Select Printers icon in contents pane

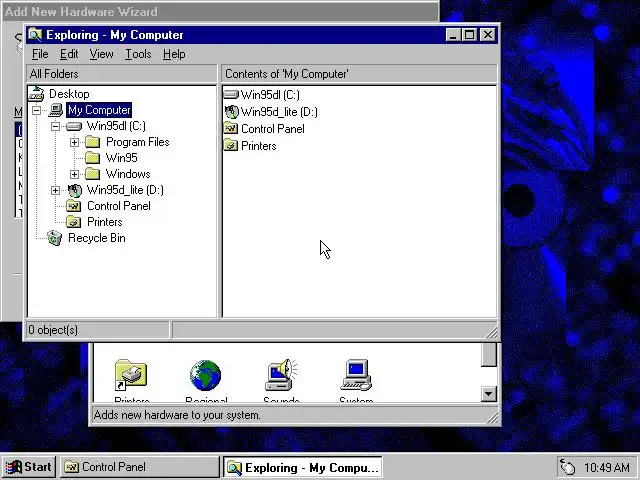[231, 145]
